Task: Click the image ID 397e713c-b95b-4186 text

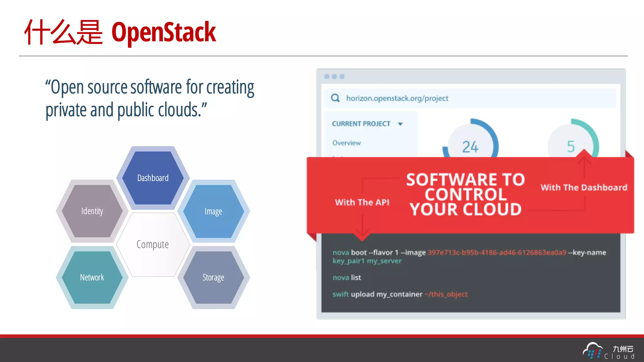Action: click(497, 253)
